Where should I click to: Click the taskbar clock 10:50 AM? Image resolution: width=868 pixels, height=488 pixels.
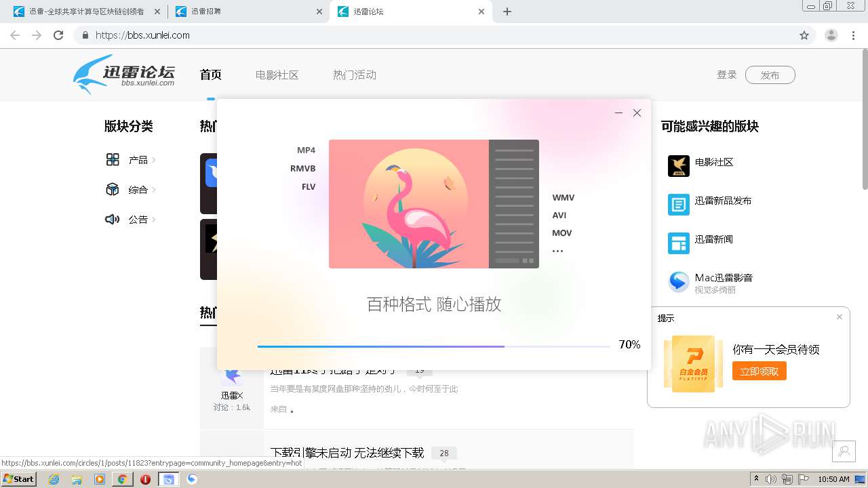[833, 479]
